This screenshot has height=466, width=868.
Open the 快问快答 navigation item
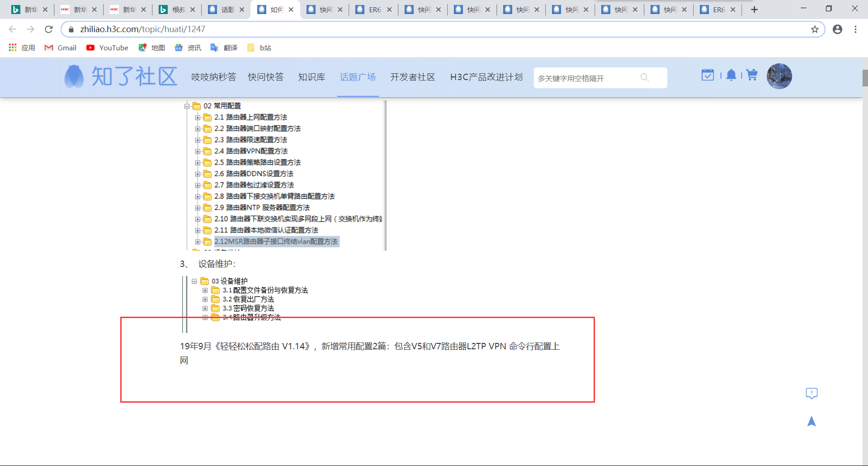[266, 77]
